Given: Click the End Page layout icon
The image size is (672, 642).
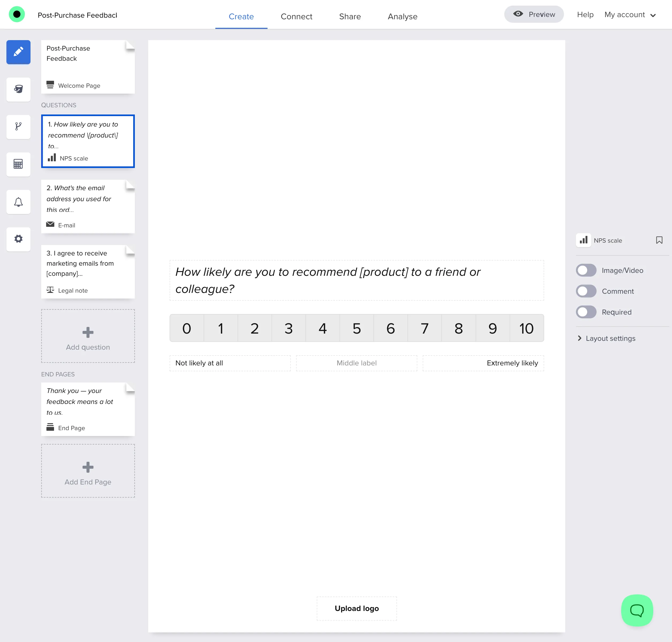Looking at the screenshot, I should point(50,427).
